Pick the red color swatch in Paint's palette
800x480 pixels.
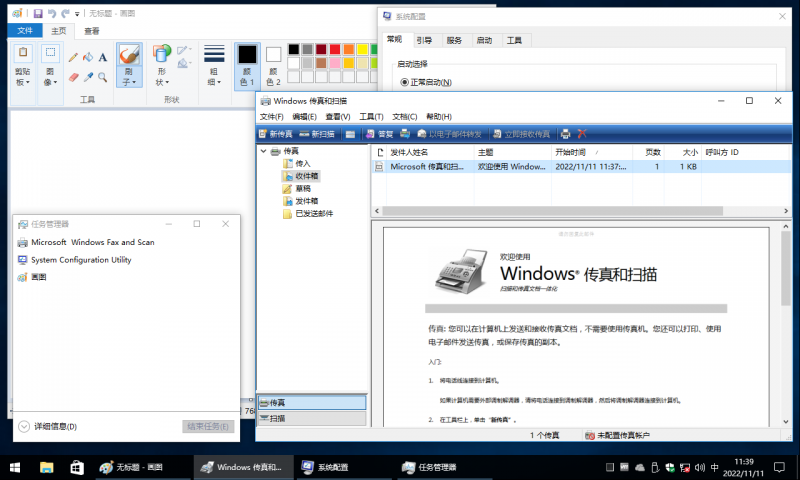click(335, 49)
